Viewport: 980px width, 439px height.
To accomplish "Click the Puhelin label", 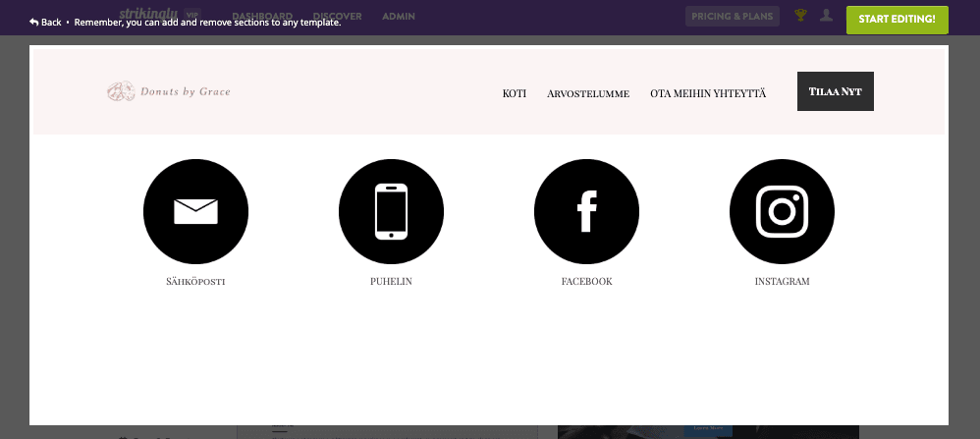I will point(391,282).
